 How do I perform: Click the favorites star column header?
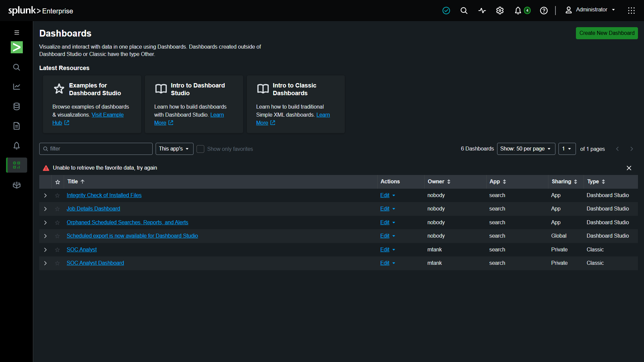[x=58, y=182]
